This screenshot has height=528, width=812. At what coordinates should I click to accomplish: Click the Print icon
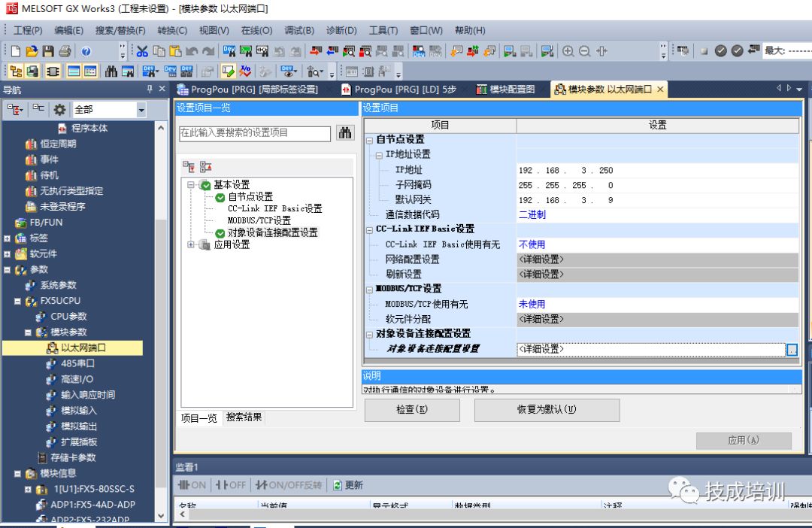pos(65,51)
